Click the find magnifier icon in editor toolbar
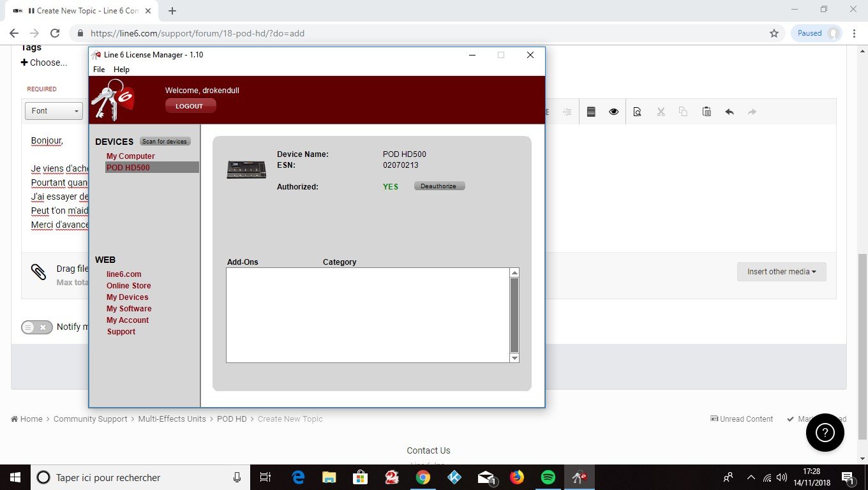Screen dimensions: 868x490 tap(637, 112)
